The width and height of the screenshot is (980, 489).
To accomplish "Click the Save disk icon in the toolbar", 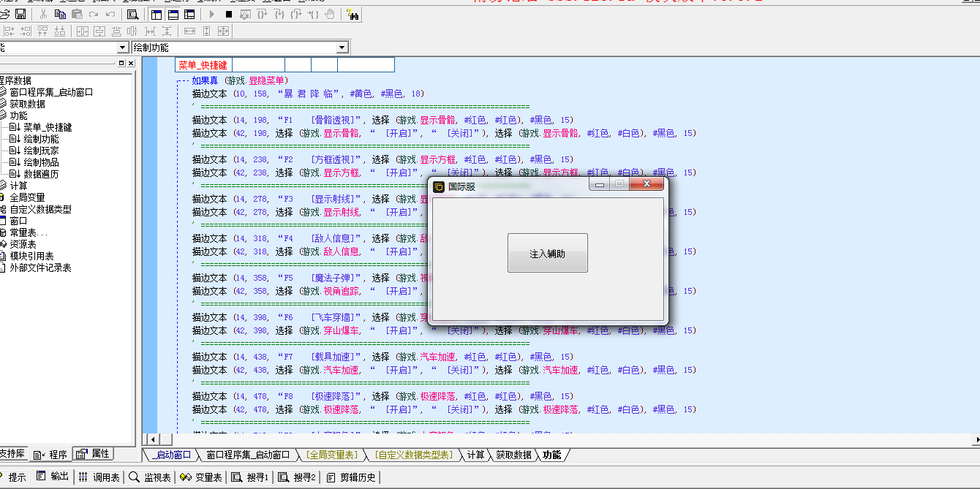I will click(x=20, y=14).
